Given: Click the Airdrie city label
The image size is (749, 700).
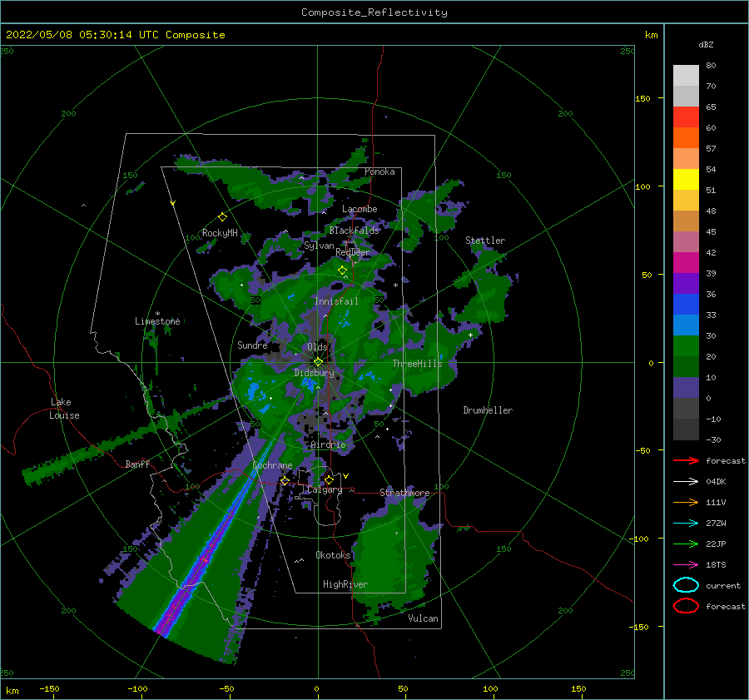Looking at the screenshot, I should pyautogui.click(x=328, y=444).
